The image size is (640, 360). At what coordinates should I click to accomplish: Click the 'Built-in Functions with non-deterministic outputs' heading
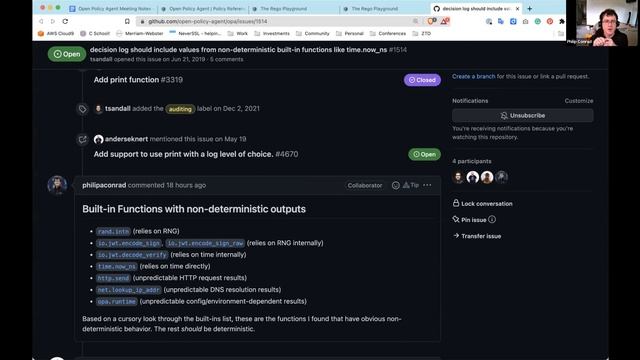point(194,209)
